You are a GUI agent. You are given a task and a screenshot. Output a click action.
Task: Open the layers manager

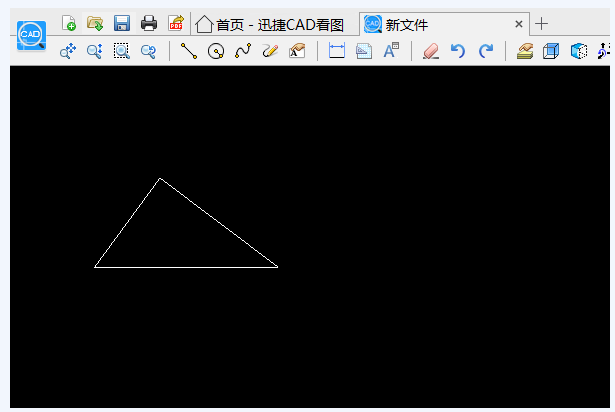(x=525, y=51)
